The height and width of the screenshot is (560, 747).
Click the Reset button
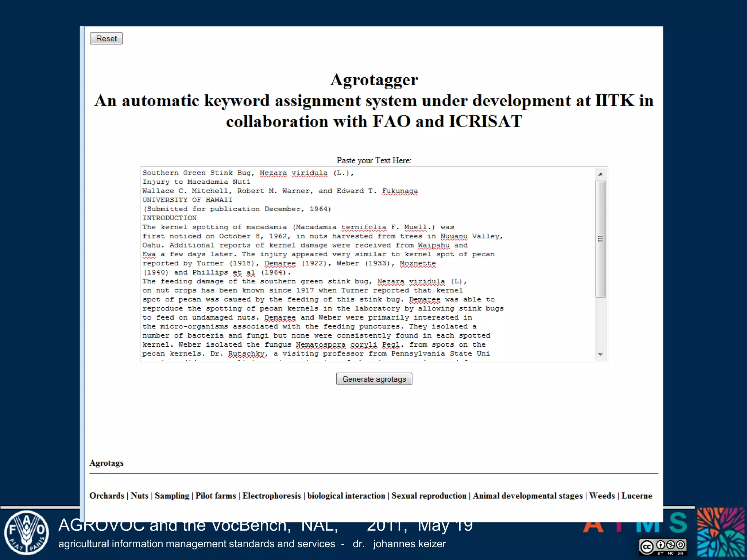pos(106,38)
